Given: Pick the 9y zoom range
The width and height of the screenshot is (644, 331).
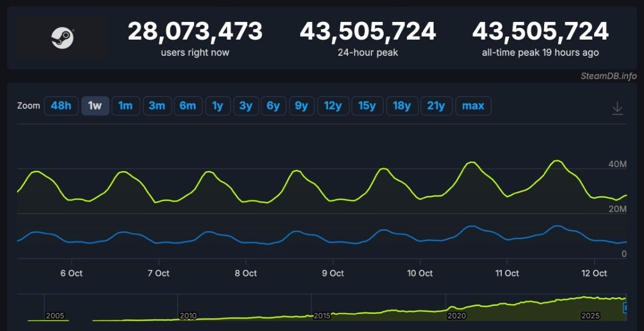Looking at the screenshot, I should click(302, 106).
